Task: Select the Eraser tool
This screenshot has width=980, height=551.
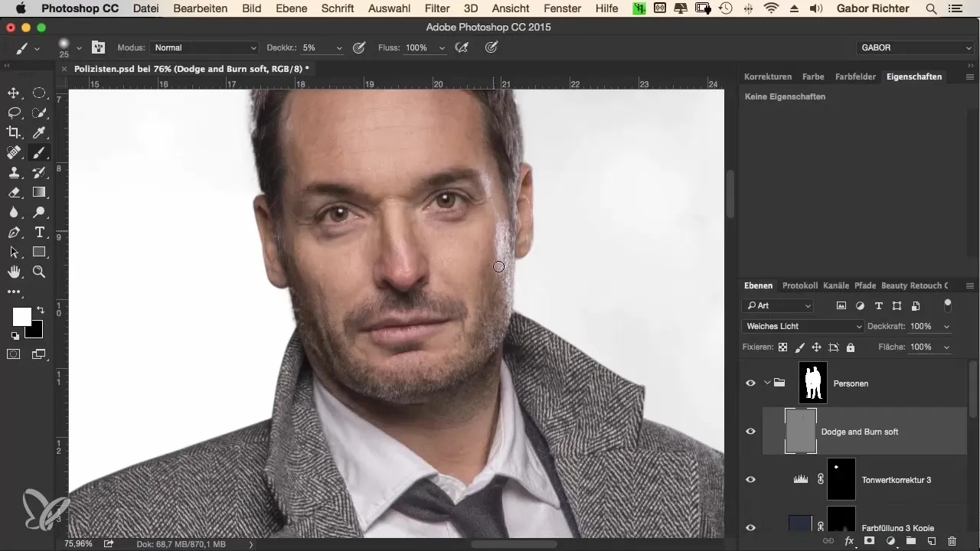Action: click(14, 192)
